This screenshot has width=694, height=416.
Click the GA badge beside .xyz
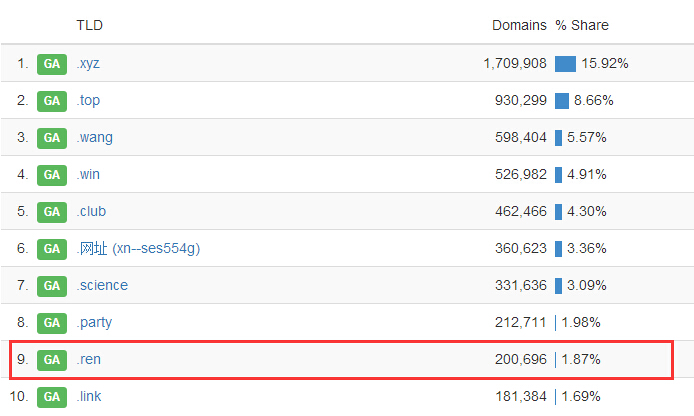coord(52,64)
